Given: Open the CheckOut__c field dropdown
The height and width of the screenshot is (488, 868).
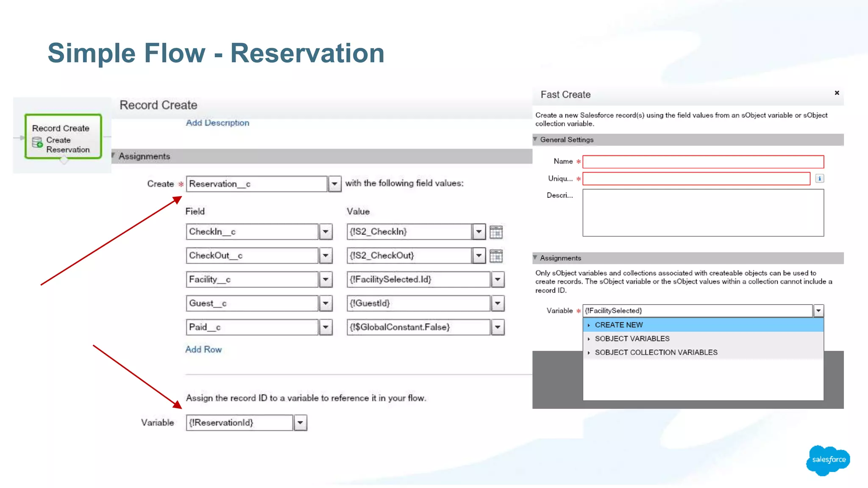Looking at the screenshot, I should click(x=325, y=255).
